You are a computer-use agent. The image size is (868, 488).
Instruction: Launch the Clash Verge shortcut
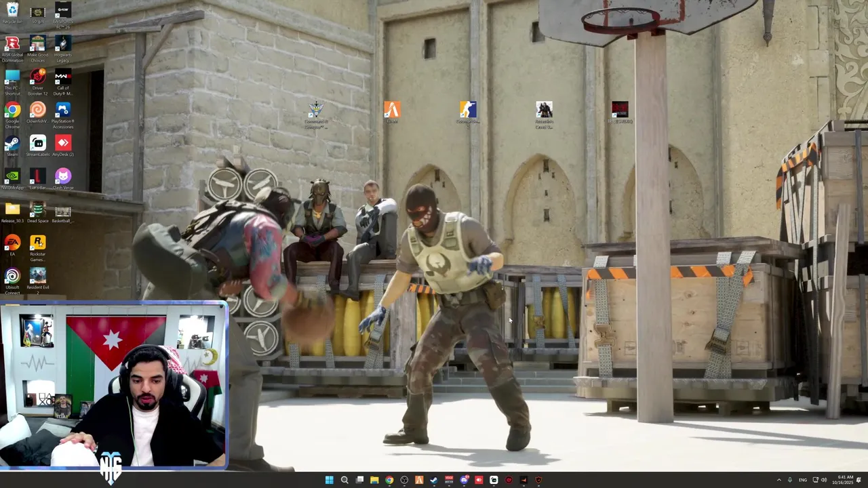coord(62,179)
